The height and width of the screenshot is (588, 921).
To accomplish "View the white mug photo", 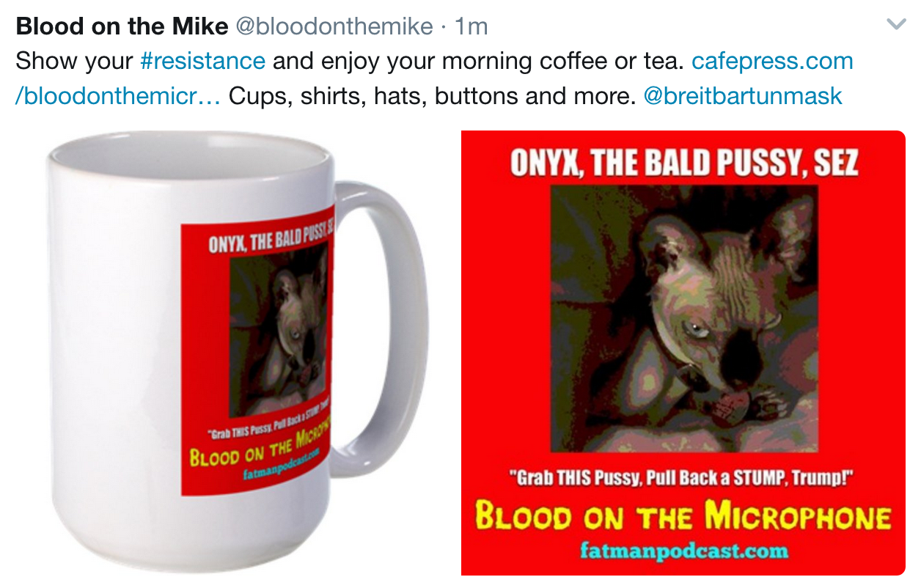I will click(238, 352).
